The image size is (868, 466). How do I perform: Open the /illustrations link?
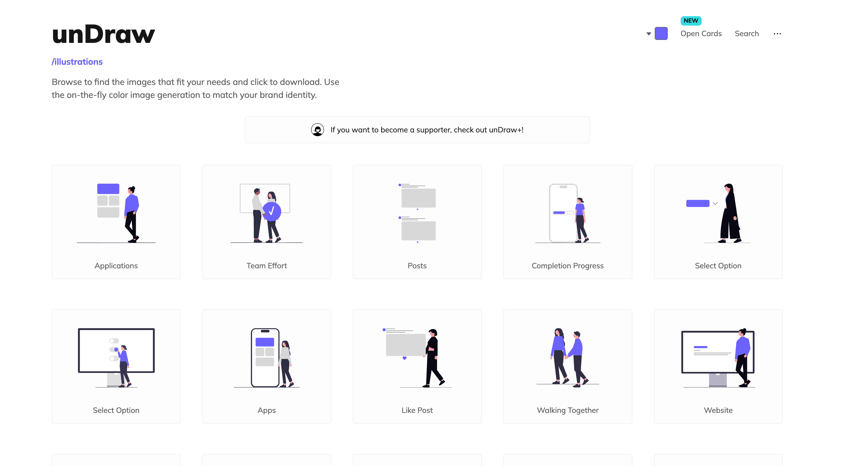point(77,62)
